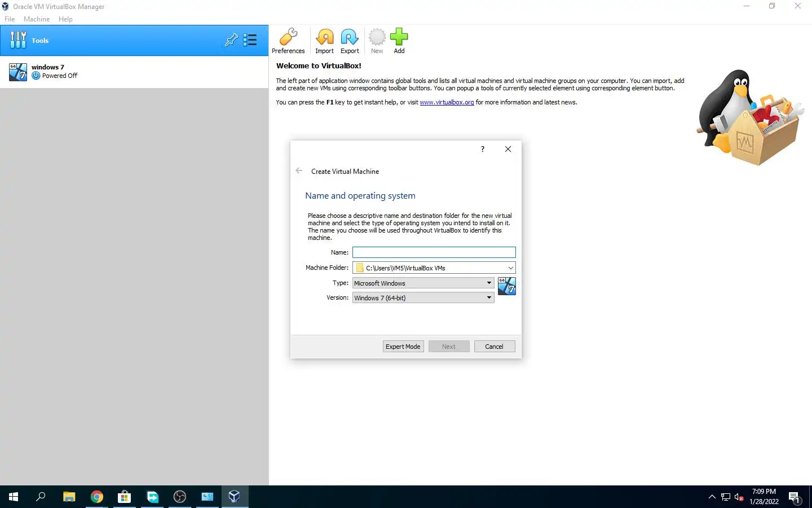Click the pin icon in Tools row
This screenshot has width=812, height=508.
[x=231, y=40]
